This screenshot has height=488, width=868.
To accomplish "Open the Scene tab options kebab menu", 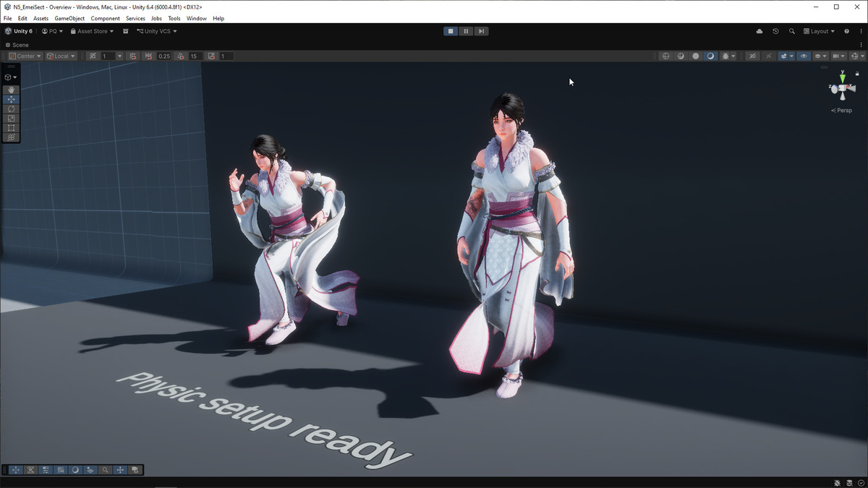I will [861, 45].
